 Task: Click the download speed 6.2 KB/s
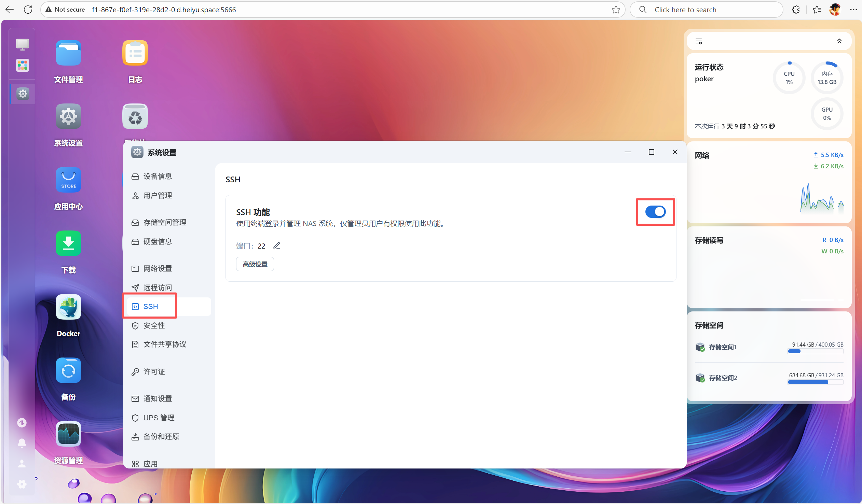(828, 166)
